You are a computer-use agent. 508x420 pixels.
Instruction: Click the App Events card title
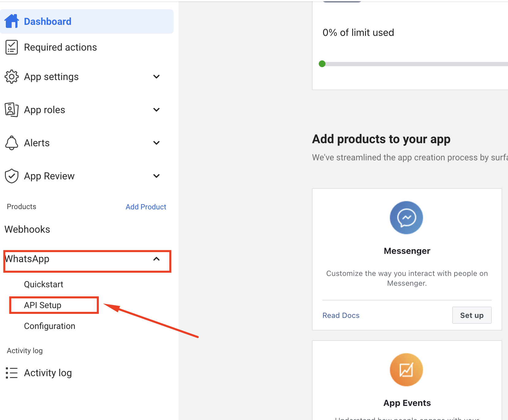[407, 403]
